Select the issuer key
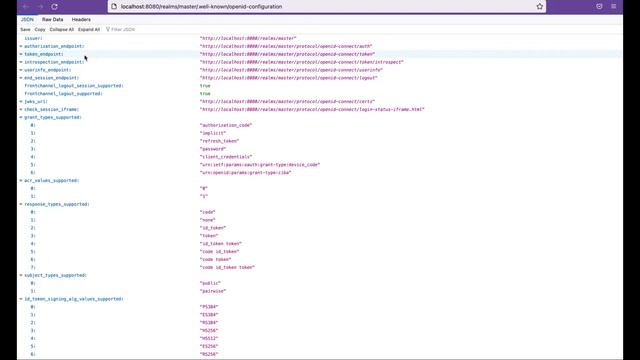640x360 pixels. (33, 38)
